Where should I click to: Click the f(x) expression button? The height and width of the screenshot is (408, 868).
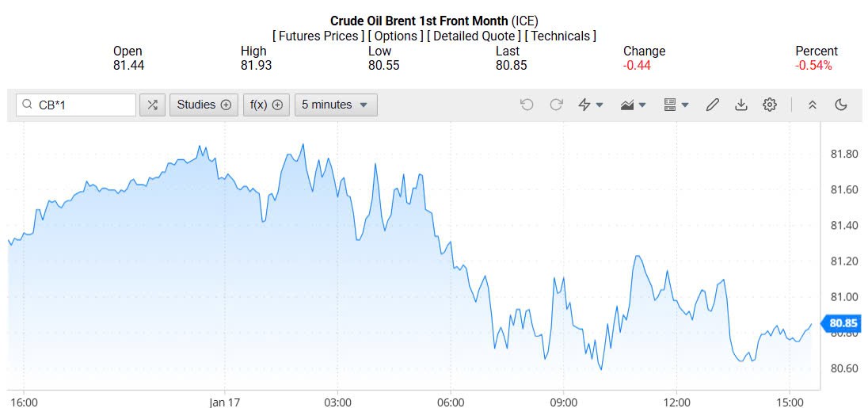click(265, 105)
